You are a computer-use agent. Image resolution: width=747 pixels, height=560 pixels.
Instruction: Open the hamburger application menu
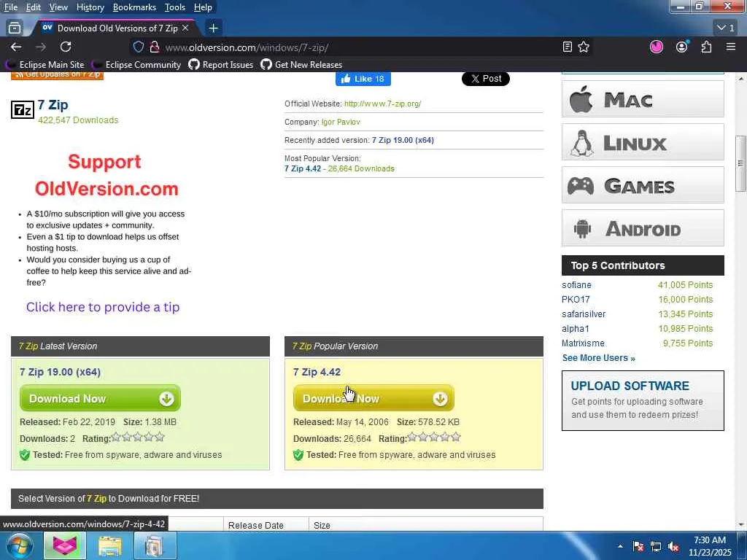tap(731, 47)
